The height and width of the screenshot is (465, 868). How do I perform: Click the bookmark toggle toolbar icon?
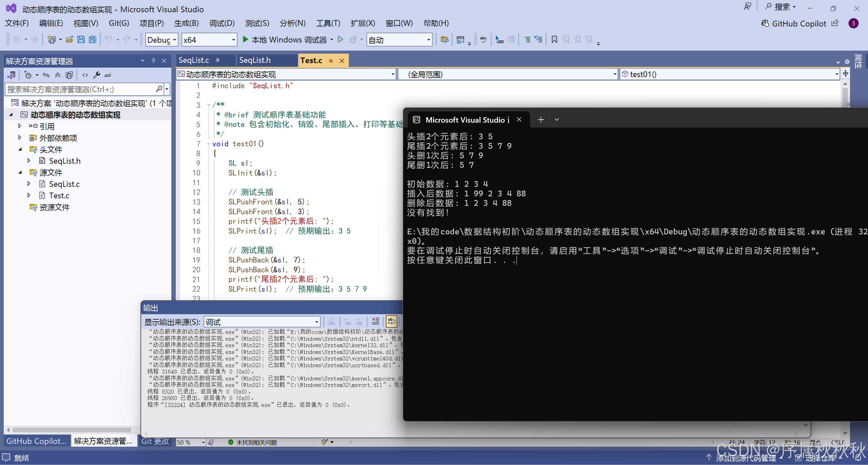(x=554, y=40)
